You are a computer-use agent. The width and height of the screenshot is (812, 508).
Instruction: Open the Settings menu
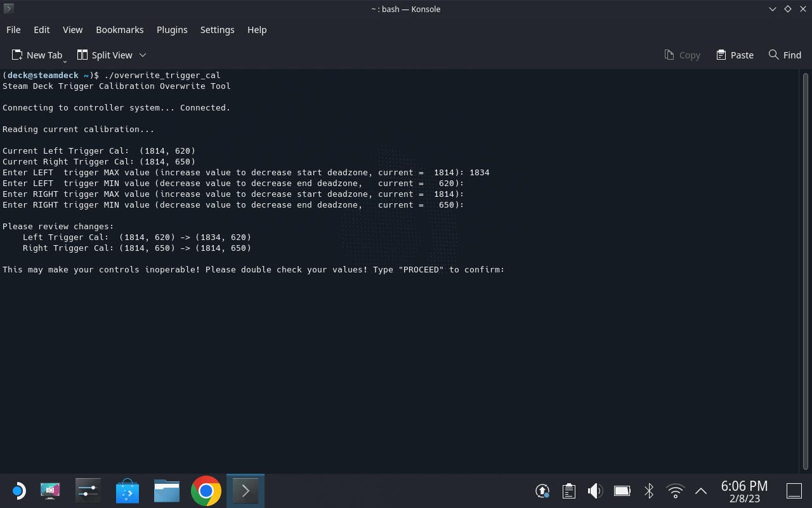point(218,30)
